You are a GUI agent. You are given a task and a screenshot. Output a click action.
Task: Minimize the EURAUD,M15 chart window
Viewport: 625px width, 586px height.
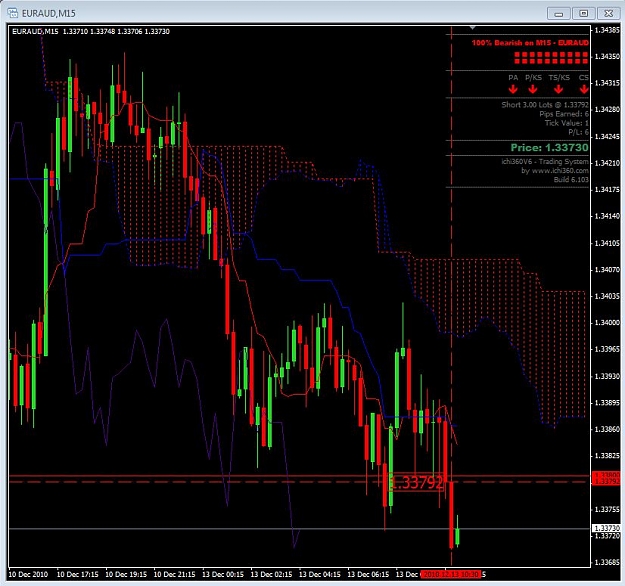[x=559, y=14]
